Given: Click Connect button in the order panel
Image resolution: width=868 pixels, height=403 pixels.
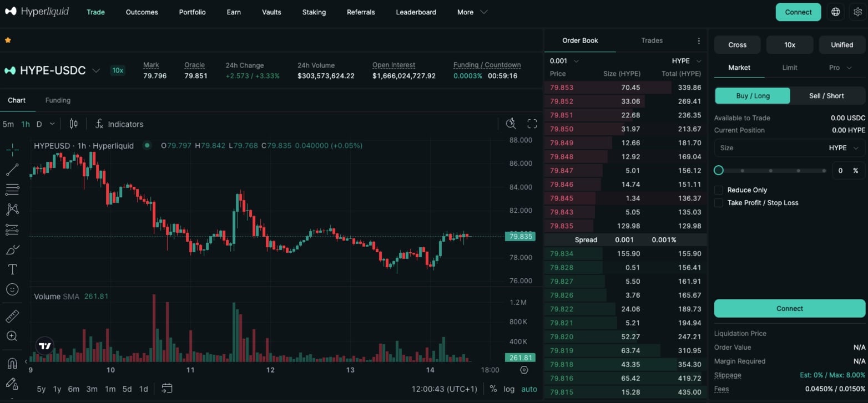Looking at the screenshot, I should click(789, 308).
